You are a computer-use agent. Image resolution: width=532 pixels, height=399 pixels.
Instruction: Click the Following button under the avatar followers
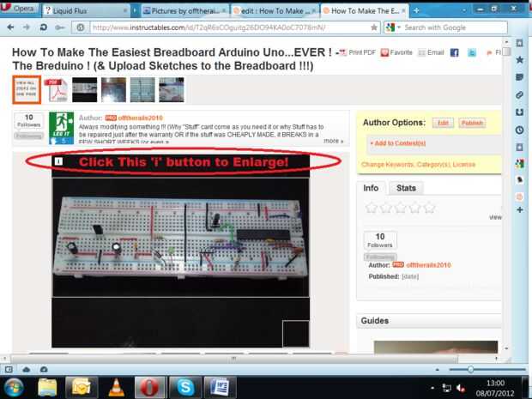coord(29,136)
